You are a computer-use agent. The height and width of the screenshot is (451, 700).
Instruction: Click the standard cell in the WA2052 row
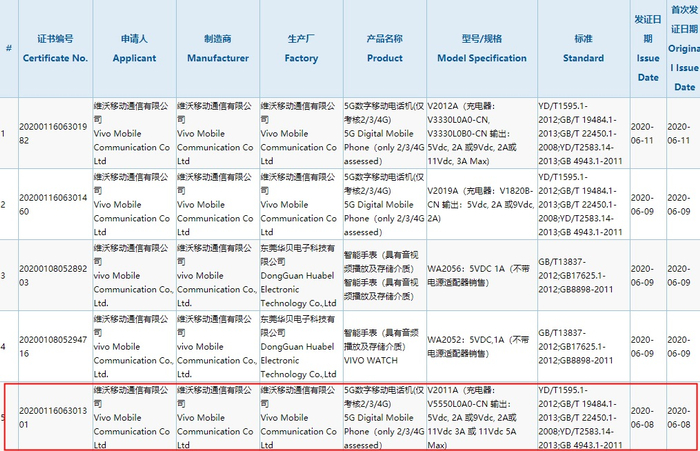583,347
